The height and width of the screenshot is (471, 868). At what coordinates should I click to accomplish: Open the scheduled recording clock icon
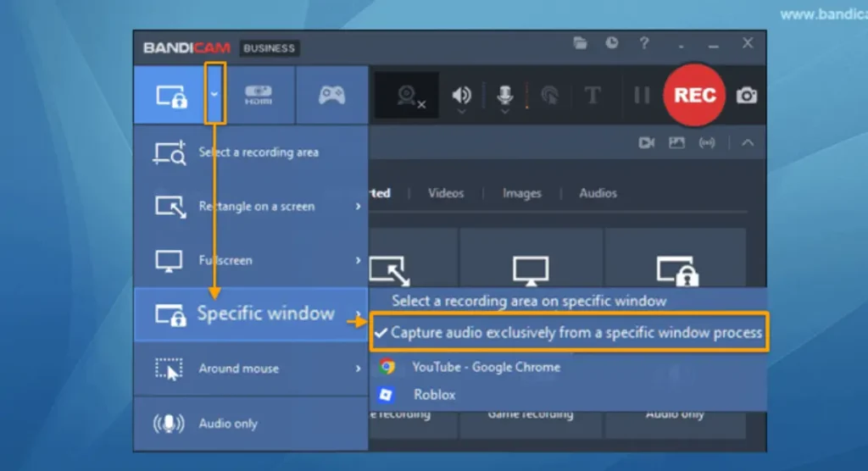point(612,42)
